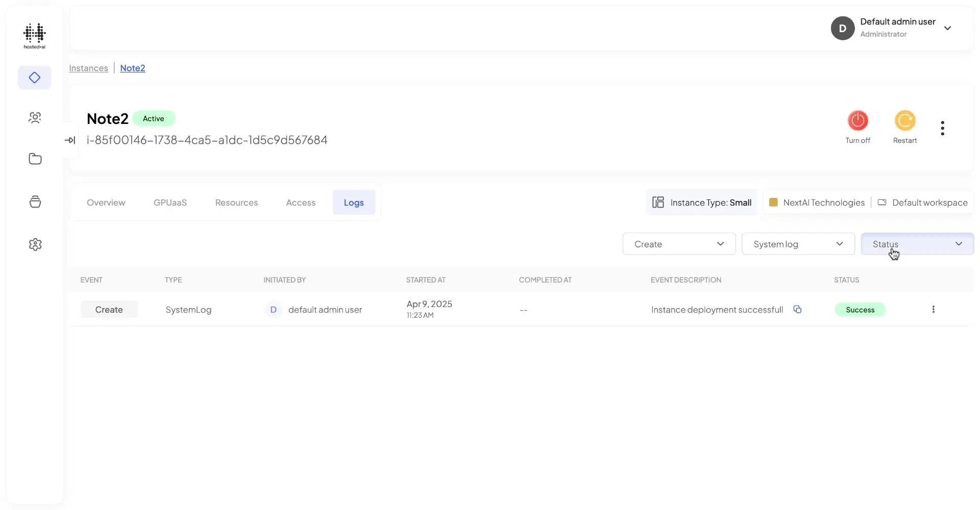Open the Instance Type: Small badge
This screenshot has height=510, width=980.
702,202
